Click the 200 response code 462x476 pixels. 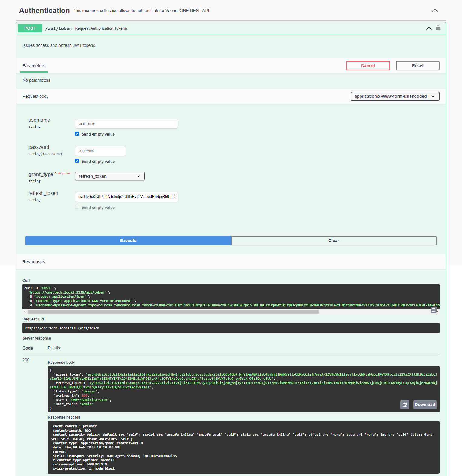point(26,360)
